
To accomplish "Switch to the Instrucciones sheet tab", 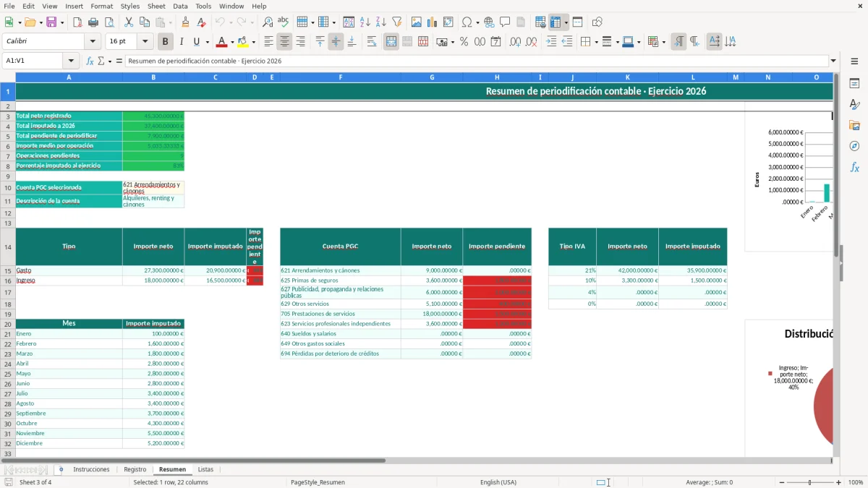I will [x=91, y=470].
